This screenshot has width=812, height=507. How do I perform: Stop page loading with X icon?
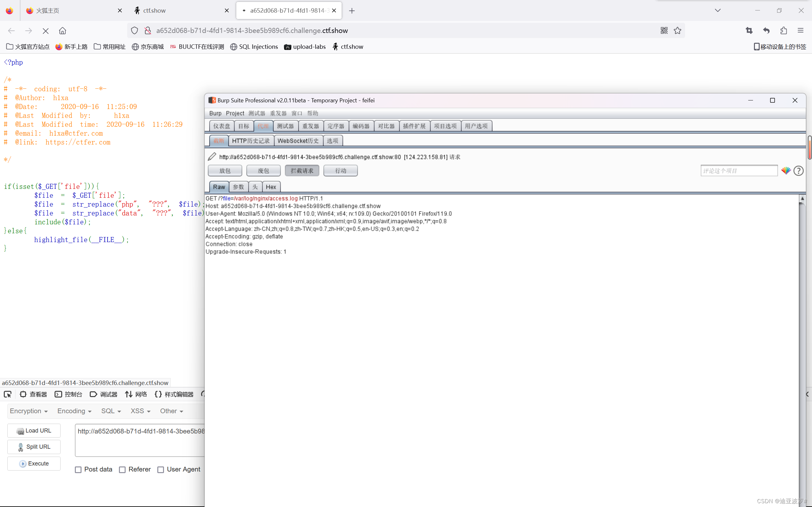pyautogui.click(x=46, y=30)
